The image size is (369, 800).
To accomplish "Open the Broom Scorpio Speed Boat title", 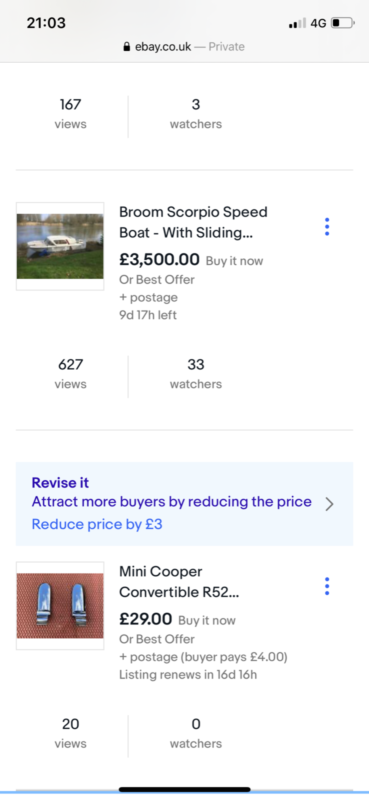I will 193,222.
